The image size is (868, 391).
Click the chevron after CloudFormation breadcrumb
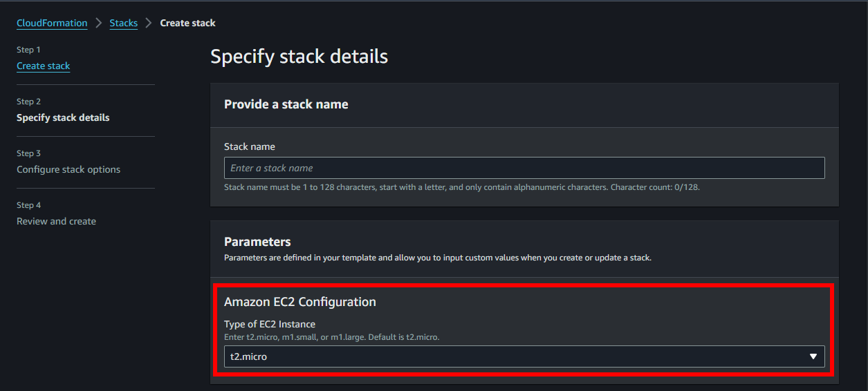[x=99, y=23]
